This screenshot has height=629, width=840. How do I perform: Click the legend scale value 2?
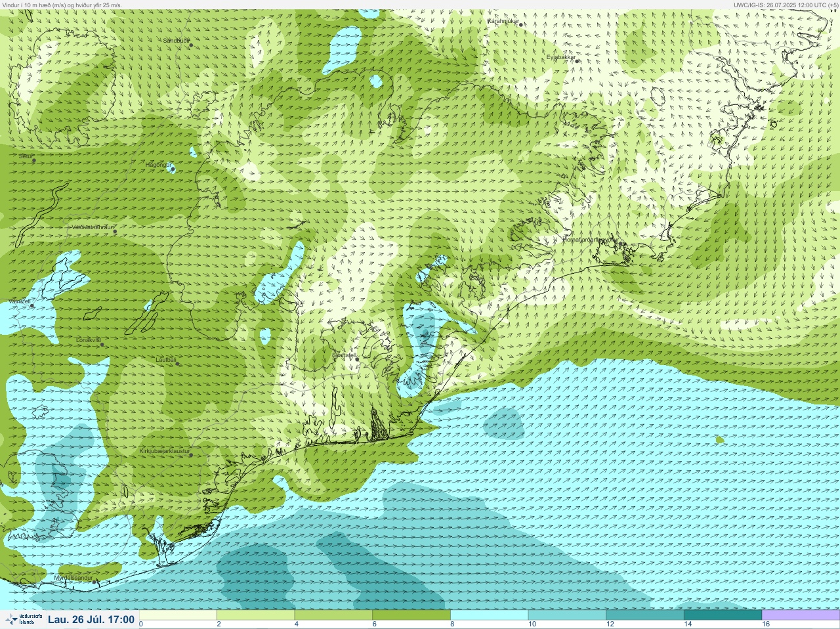pyautogui.click(x=219, y=624)
